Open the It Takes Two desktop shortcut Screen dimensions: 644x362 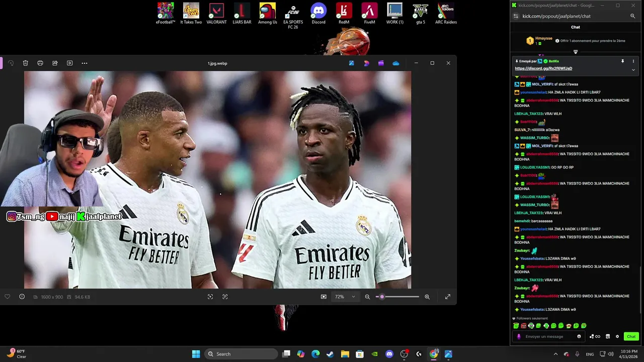click(191, 14)
